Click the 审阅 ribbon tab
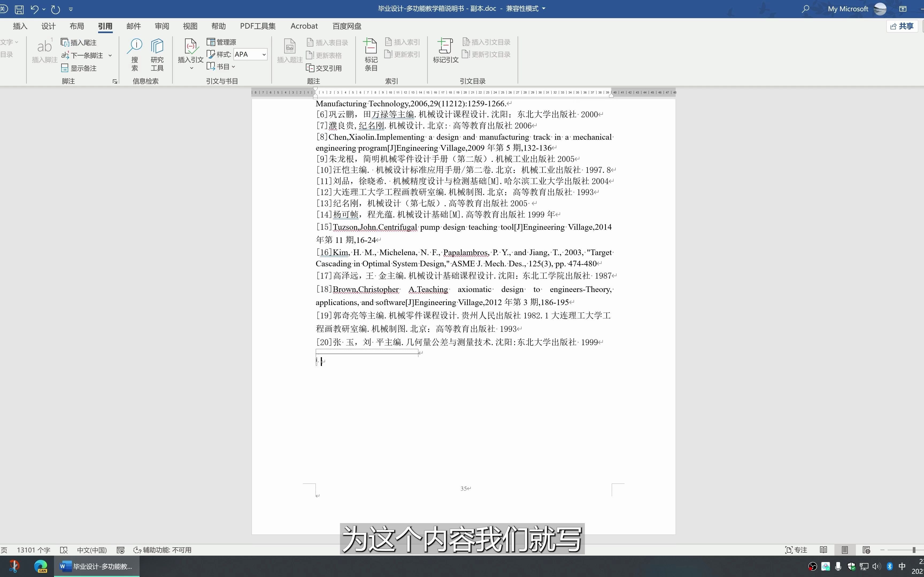Viewport: 924px width, 577px height. (162, 25)
